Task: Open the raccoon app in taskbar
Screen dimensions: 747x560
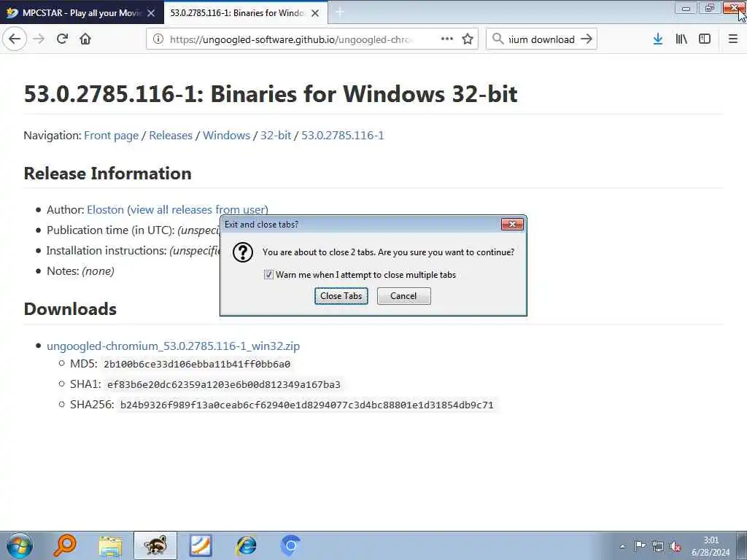Action: click(x=155, y=545)
